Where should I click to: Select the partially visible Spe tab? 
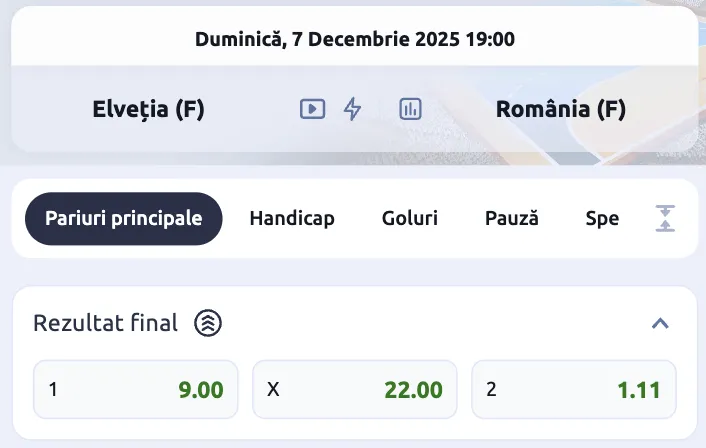tap(602, 218)
